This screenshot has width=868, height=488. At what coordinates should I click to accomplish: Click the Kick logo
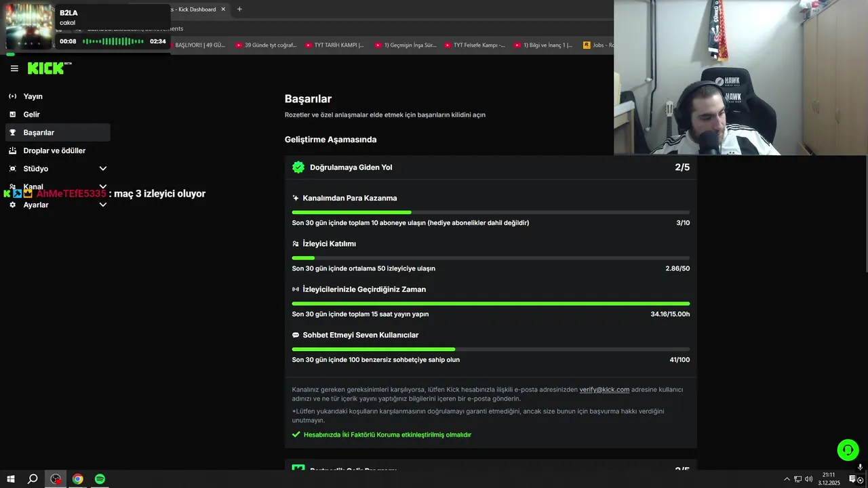click(x=49, y=68)
